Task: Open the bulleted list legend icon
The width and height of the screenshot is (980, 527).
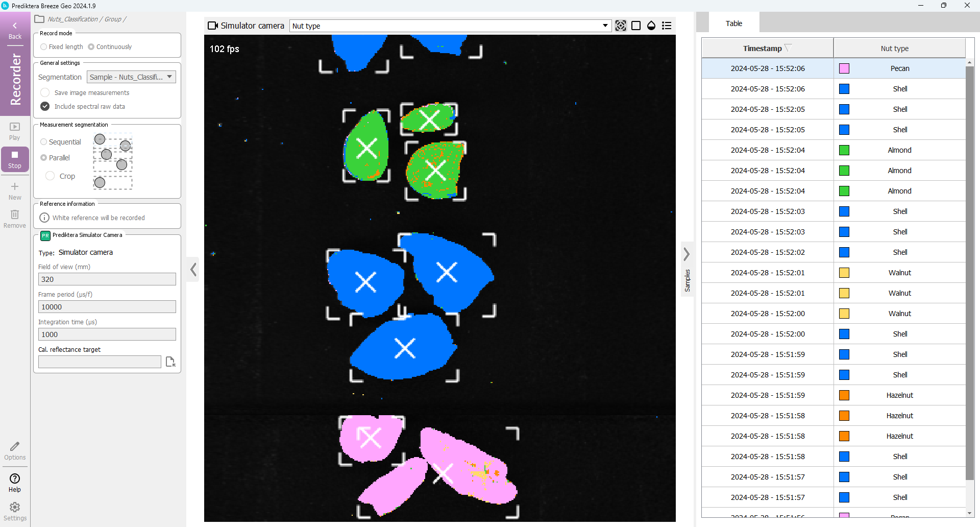Action: pos(667,26)
